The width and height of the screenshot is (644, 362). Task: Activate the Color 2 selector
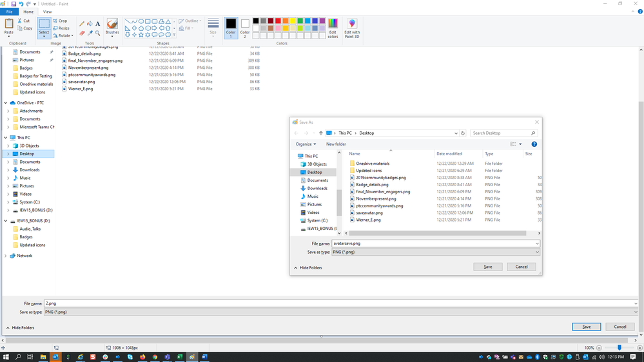(245, 28)
